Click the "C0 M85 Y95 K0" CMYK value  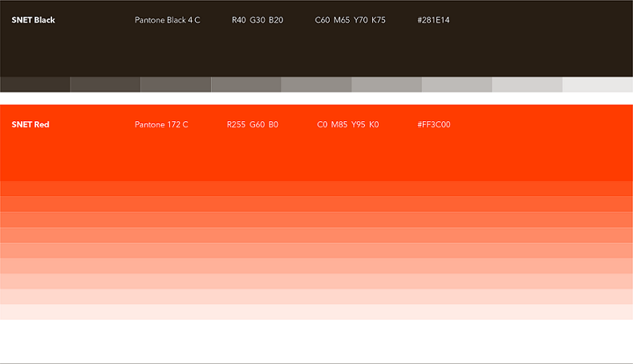[x=348, y=124]
